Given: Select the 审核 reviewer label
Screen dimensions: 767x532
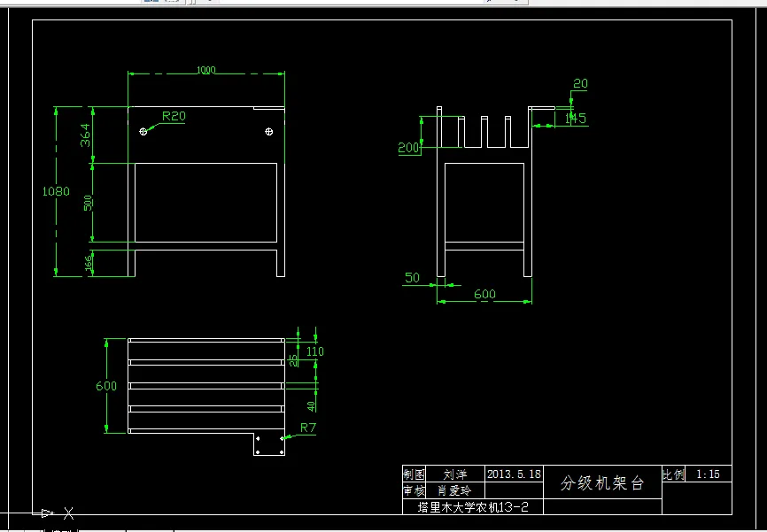Looking at the screenshot, I should coord(414,490).
